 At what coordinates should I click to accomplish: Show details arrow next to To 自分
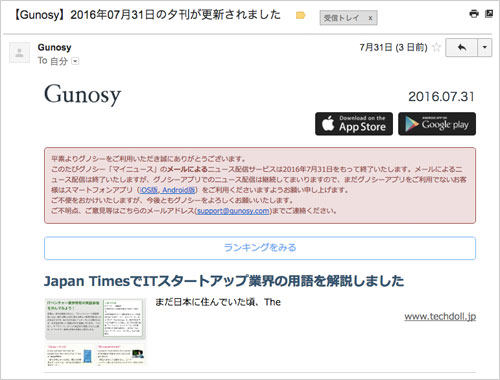(x=75, y=61)
